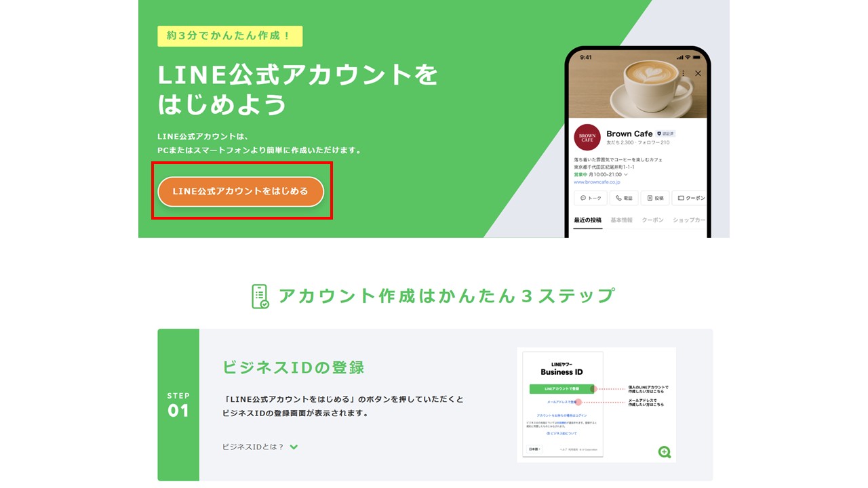Click the LINEアカウントで登録 green button
Screen dimensions: 868x488
point(561,389)
